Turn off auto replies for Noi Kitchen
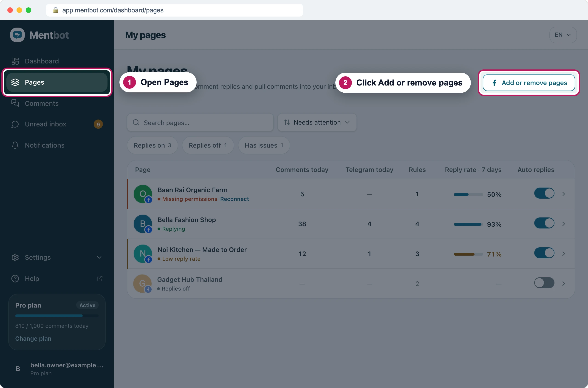The image size is (588, 388). coord(544,253)
